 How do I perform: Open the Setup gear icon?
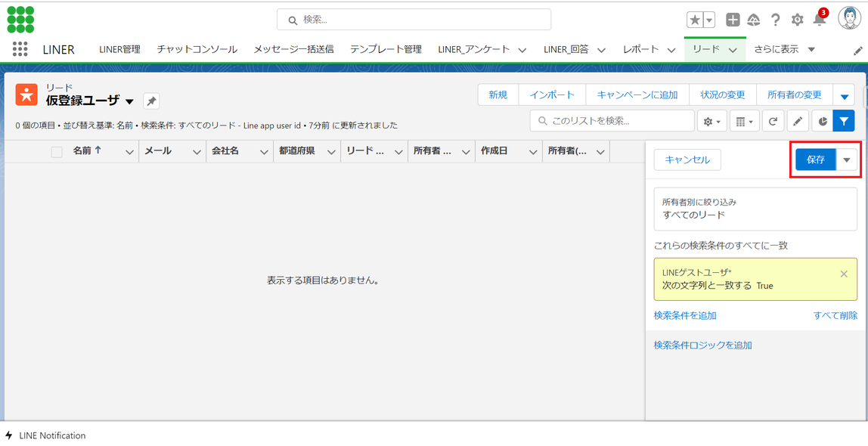click(797, 20)
